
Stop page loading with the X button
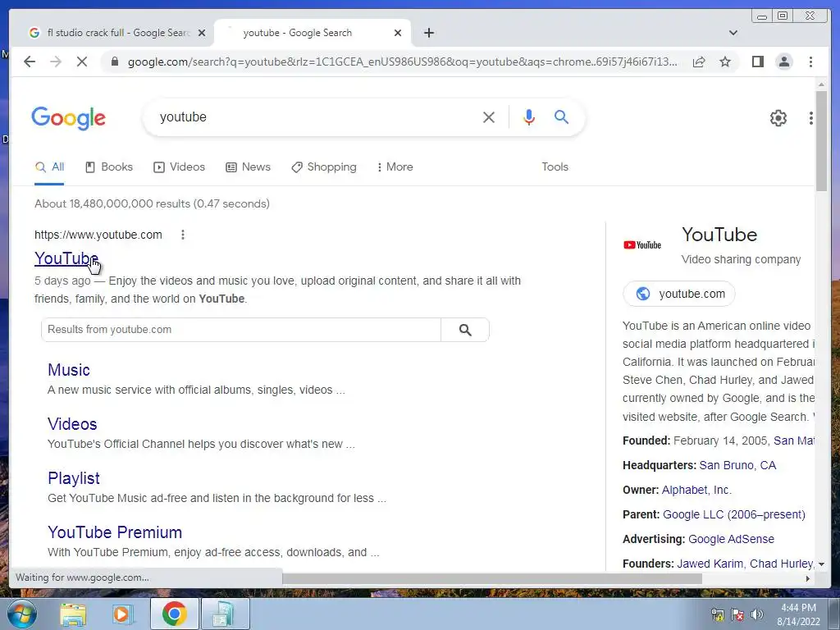[81, 62]
